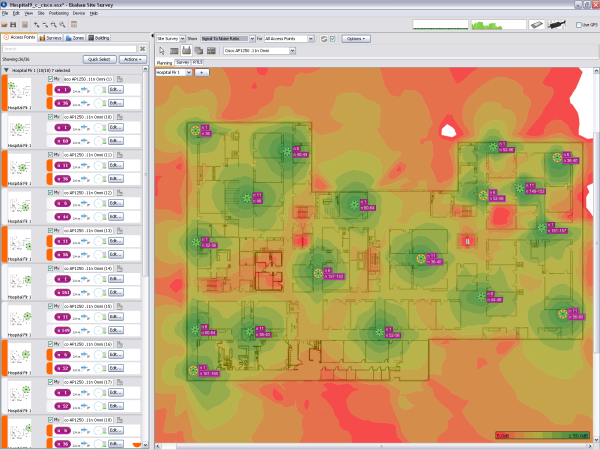Click the Open project folder icon

(7, 23)
